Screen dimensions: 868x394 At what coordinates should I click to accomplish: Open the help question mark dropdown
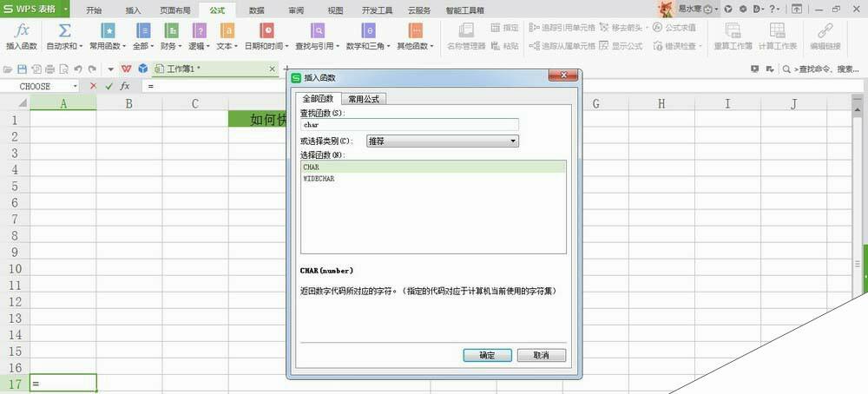[774, 9]
